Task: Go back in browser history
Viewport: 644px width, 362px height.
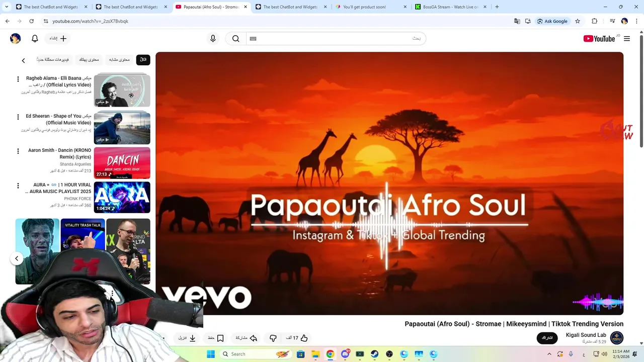Action: point(7,21)
